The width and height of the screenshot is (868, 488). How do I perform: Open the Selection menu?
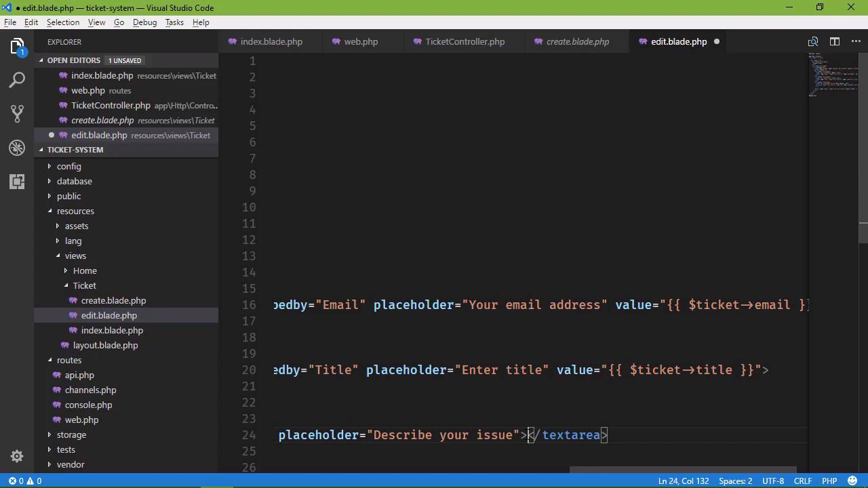63,22
